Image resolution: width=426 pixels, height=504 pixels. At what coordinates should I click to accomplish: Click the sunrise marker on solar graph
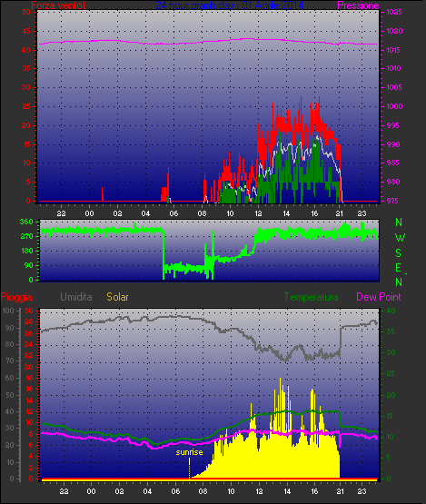coord(189,452)
